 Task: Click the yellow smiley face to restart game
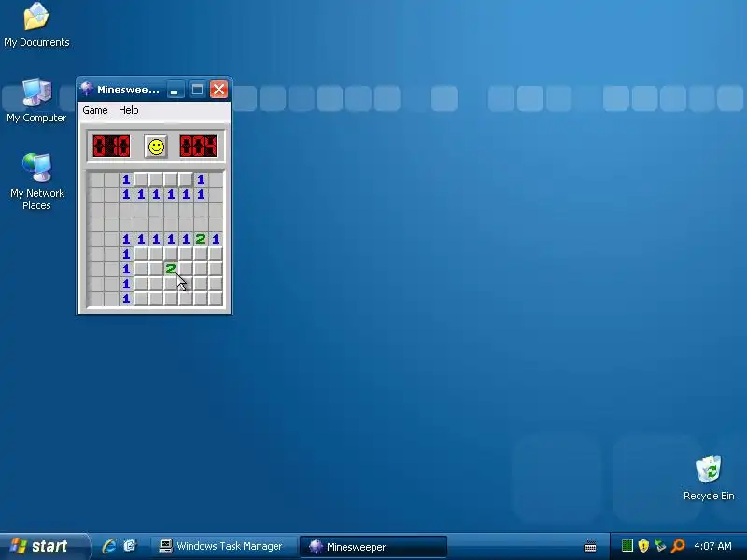(156, 147)
